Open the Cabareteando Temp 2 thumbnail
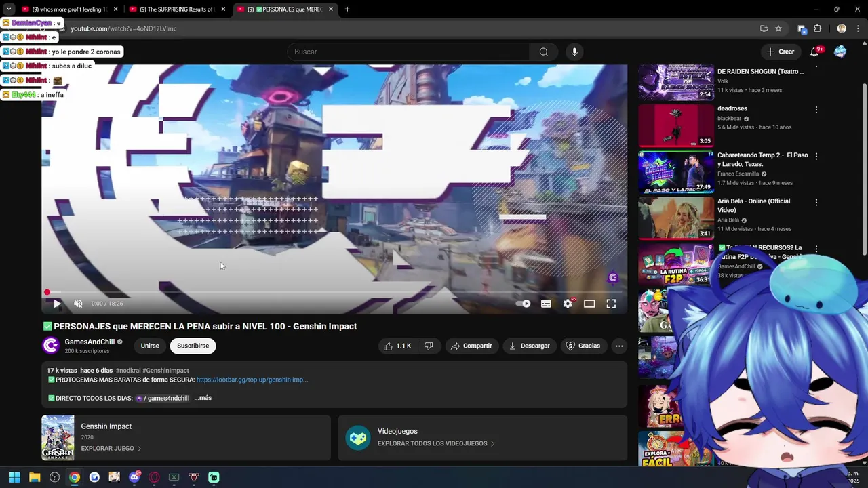This screenshot has width=868, height=488. 676,171
